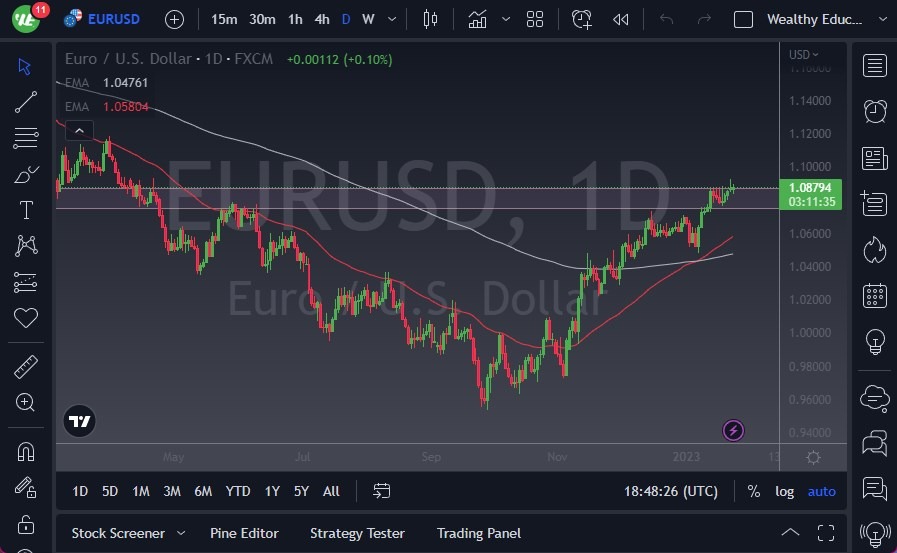The image size is (897, 553).
Task: Toggle stay in drawing mode
Action: (26, 488)
